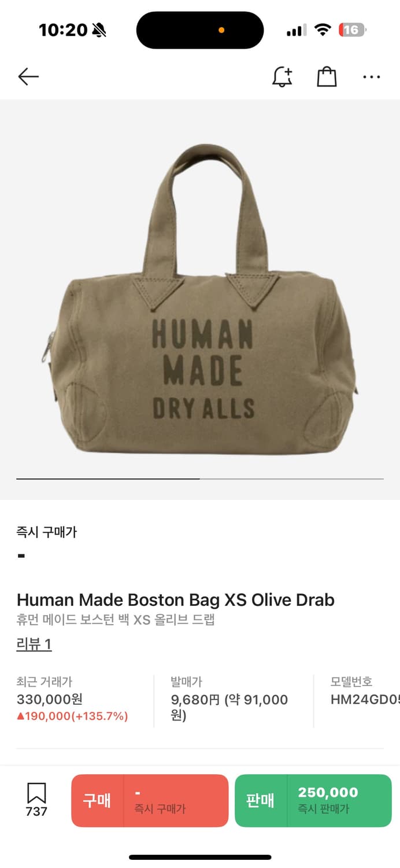
Task: Tap the silent mode bell icon
Action: click(99, 30)
